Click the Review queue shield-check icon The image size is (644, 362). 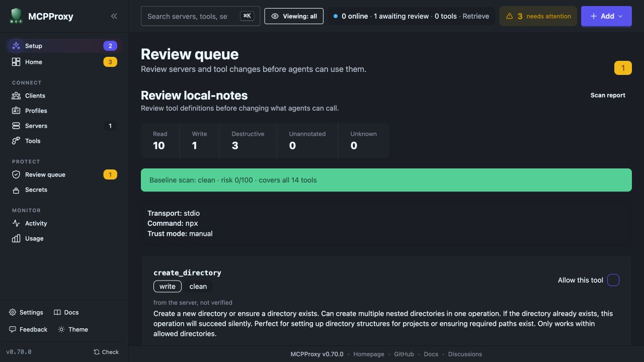16,174
